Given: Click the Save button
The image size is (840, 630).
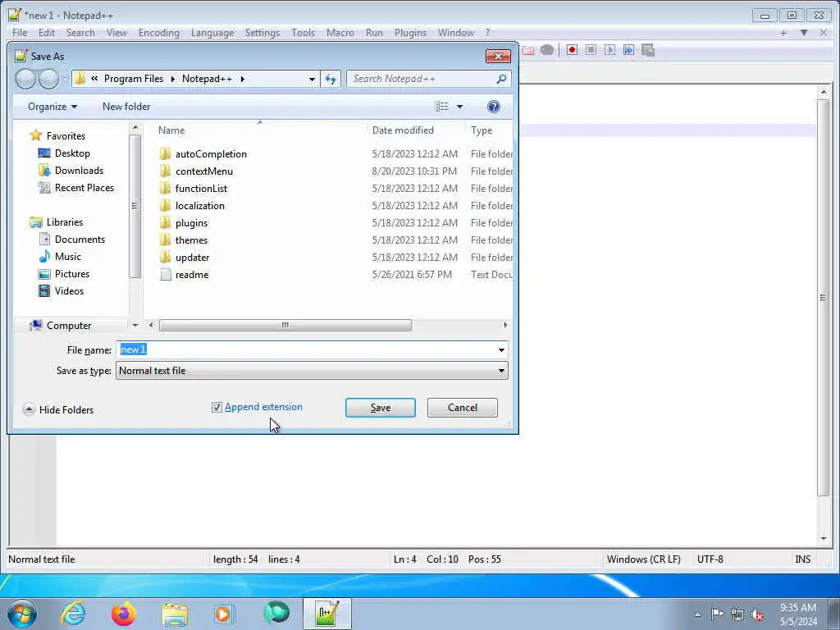Looking at the screenshot, I should point(381,408).
